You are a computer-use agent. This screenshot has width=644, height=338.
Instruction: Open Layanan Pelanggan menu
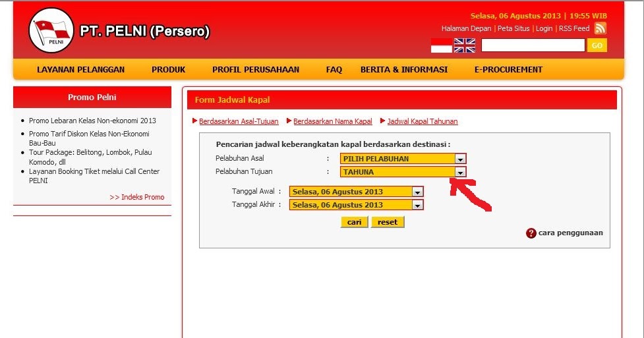click(80, 70)
